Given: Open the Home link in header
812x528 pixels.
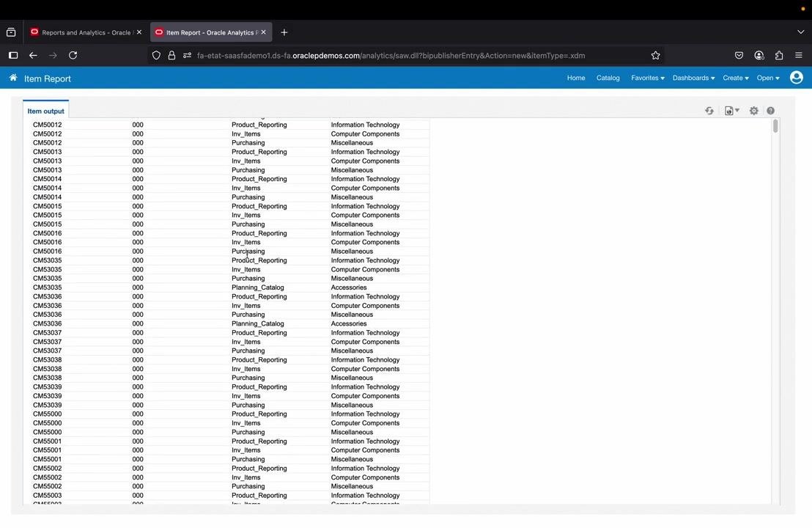Looking at the screenshot, I should (x=576, y=78).
